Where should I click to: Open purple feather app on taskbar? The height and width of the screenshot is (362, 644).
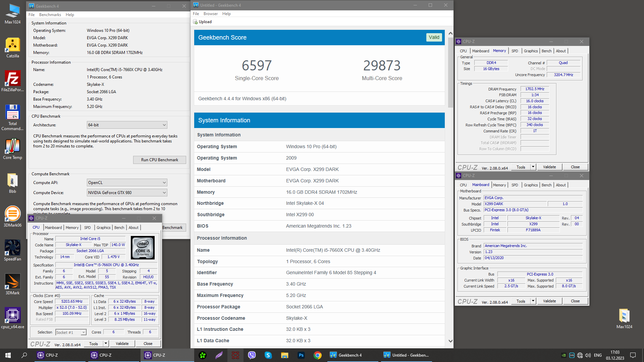click(x=219, y=355)
